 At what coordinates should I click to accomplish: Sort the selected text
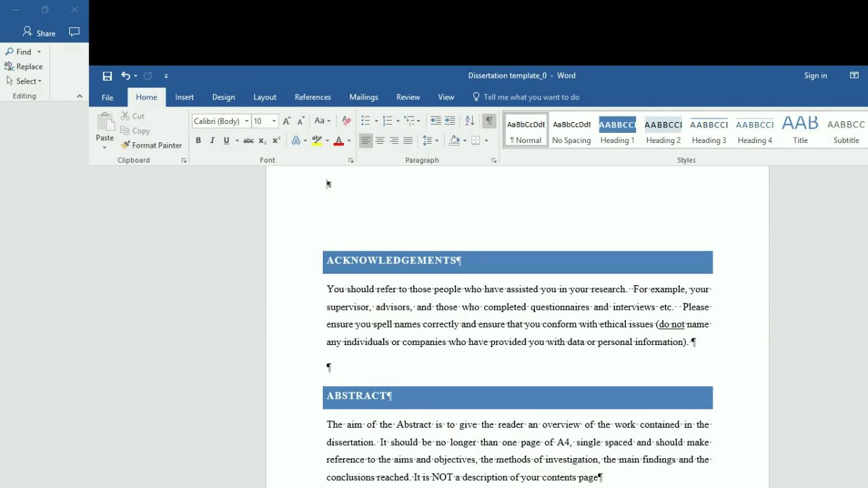pyautogui.click(x=469, y=121)
